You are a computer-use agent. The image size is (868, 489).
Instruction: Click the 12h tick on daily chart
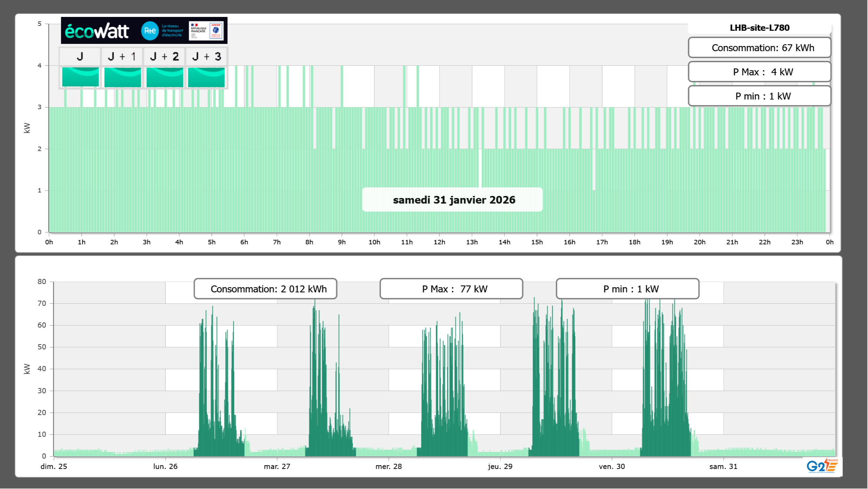pos(439,242)
